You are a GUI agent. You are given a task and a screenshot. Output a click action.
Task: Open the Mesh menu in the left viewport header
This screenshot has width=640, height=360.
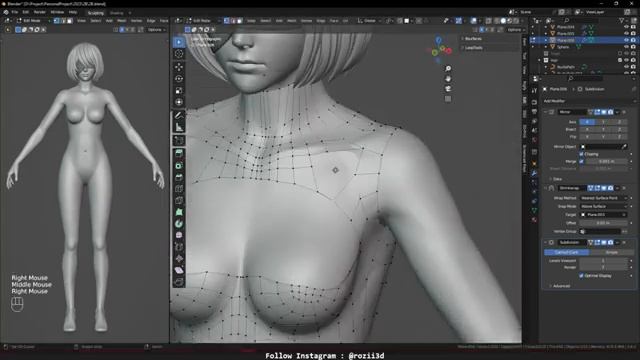tap(122, 20)
